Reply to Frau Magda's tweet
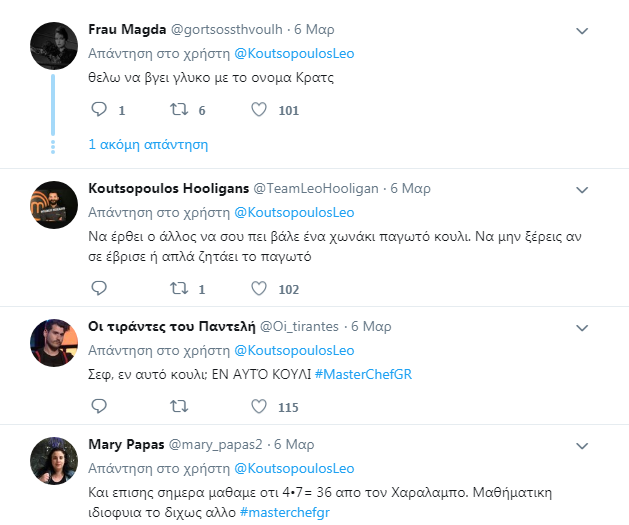629x525 pixels. click(98, 110)
